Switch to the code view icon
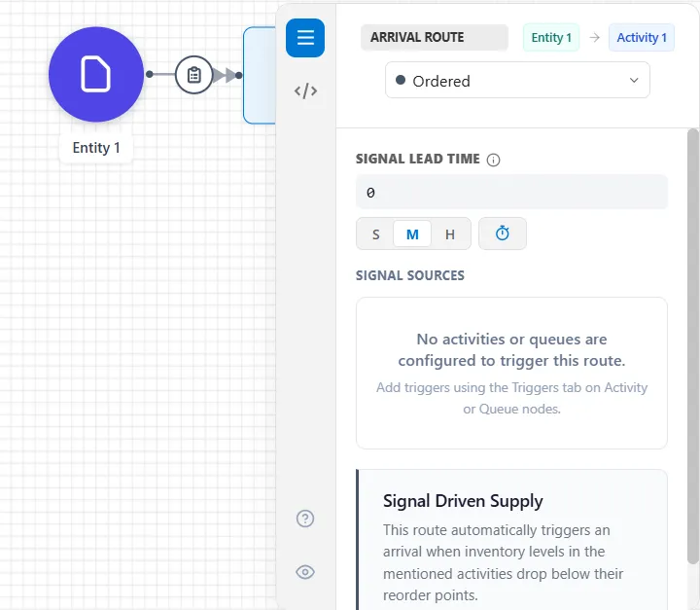The image size is (700, 610). 305,91
